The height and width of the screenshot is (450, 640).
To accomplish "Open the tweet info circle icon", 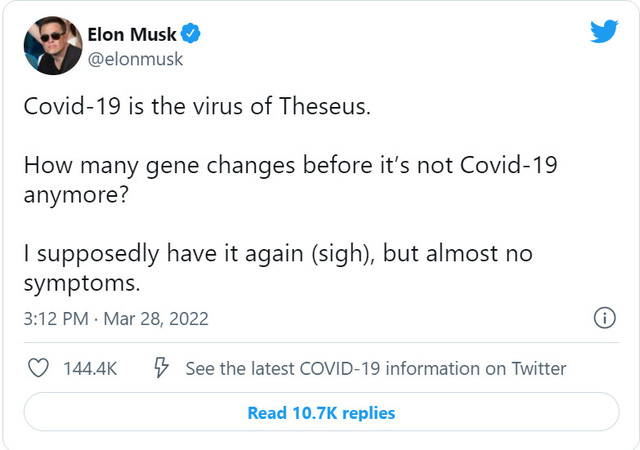I will point(604,318).
